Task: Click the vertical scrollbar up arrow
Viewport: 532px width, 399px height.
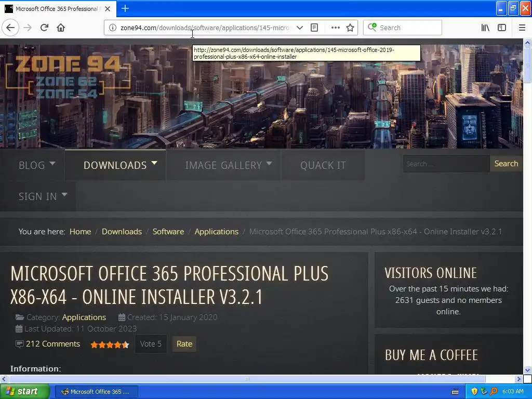Action: 527,43
